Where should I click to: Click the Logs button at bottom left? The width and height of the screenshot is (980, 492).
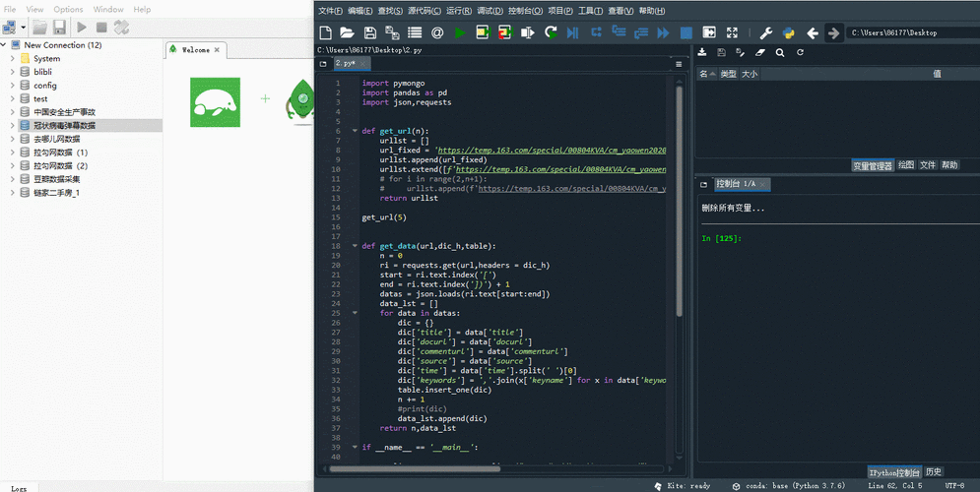point(19,488)
